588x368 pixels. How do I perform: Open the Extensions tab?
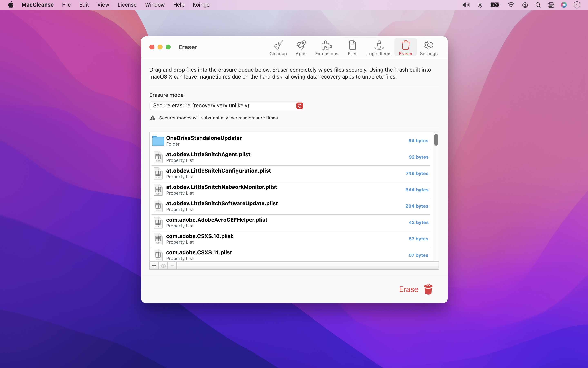[x=326, y=48]
